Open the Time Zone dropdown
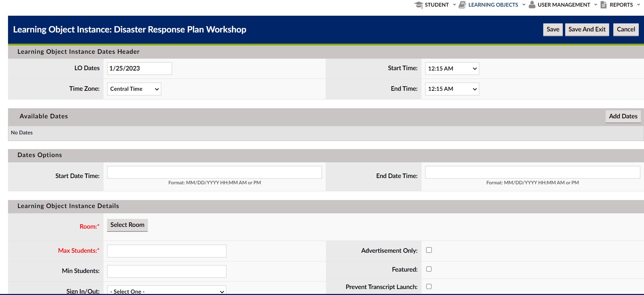Screen dimensions: 644x295 (134, 89)
